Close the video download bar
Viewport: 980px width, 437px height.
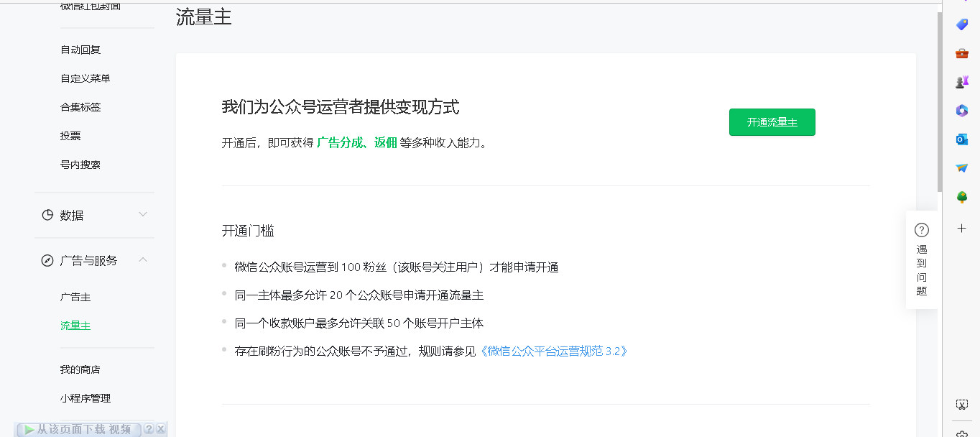(161, 429)
